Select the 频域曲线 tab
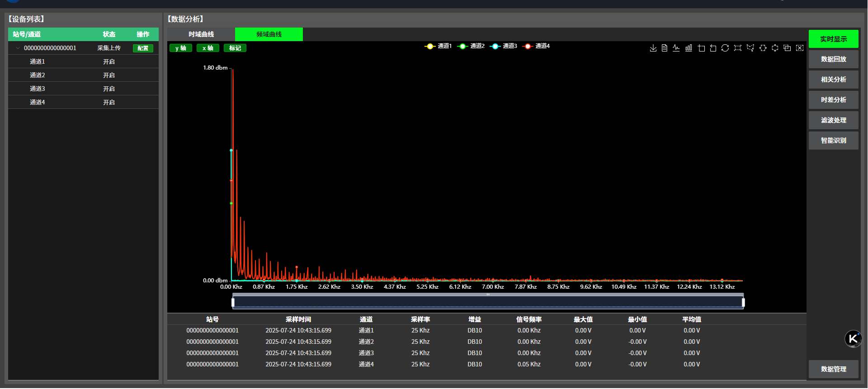The image size is (868, 389). 269,34
